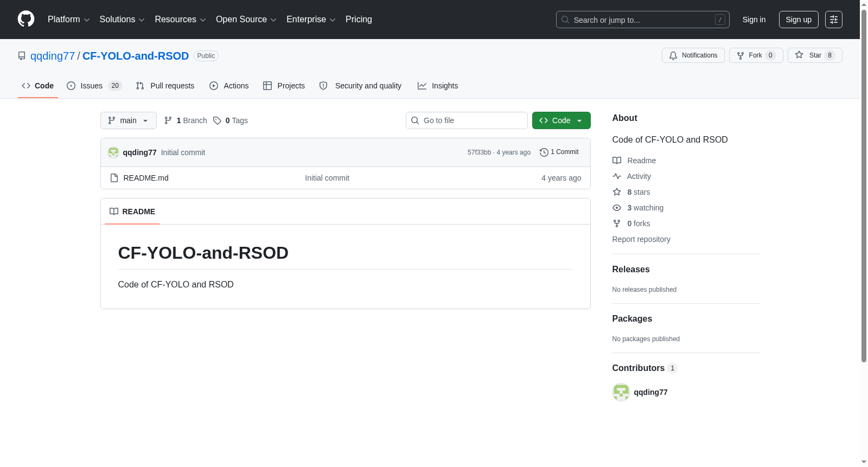Image resolution: width=868 pixels, height=467 pixels.
Task: Click the 4 years ago text in README.md row
Action: (x=561, y=178)
